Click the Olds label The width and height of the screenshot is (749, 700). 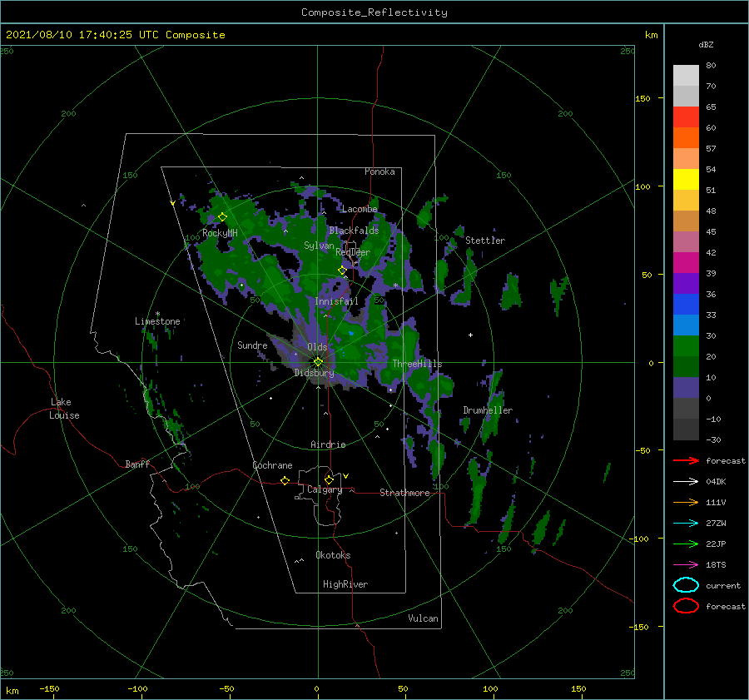pos(317,347)
